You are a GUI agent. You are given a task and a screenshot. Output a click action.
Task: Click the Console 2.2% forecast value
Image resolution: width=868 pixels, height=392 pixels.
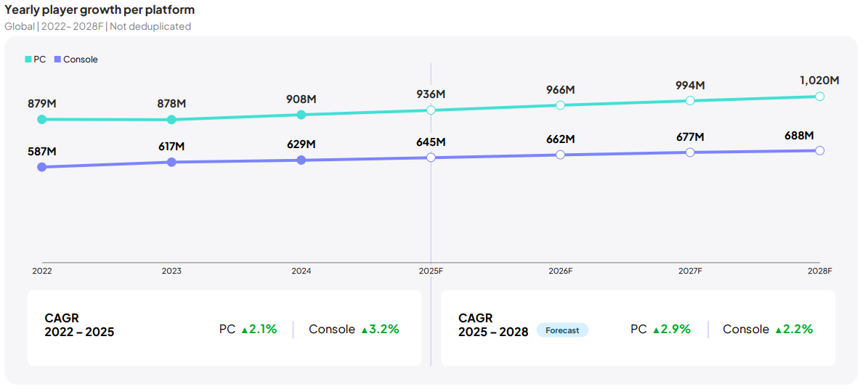click(798, 330)
